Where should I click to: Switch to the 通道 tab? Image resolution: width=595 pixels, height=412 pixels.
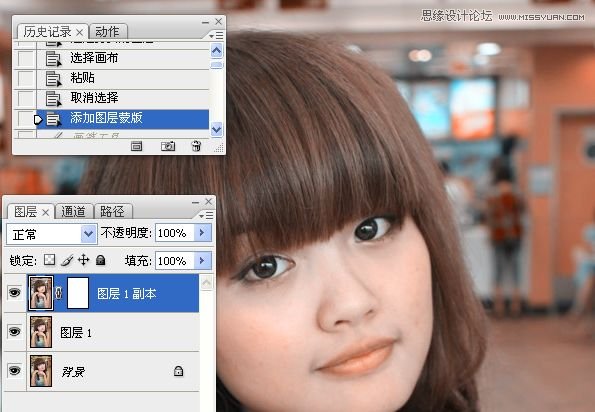pos(73,212)
